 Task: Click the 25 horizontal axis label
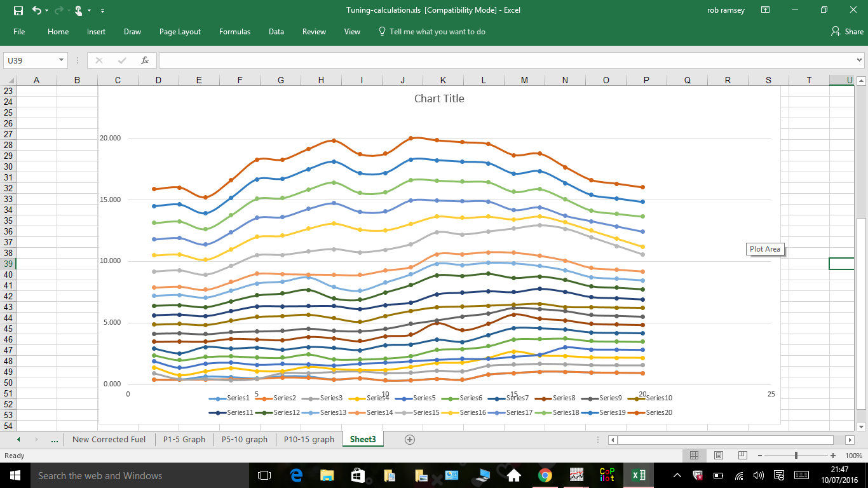(x=771, y=394)
